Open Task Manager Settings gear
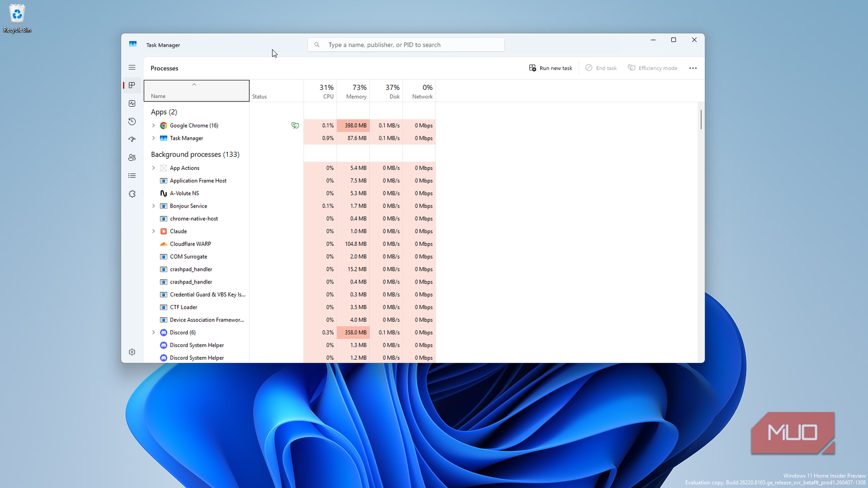Screen dimensions: 868x488 (132, 352)
